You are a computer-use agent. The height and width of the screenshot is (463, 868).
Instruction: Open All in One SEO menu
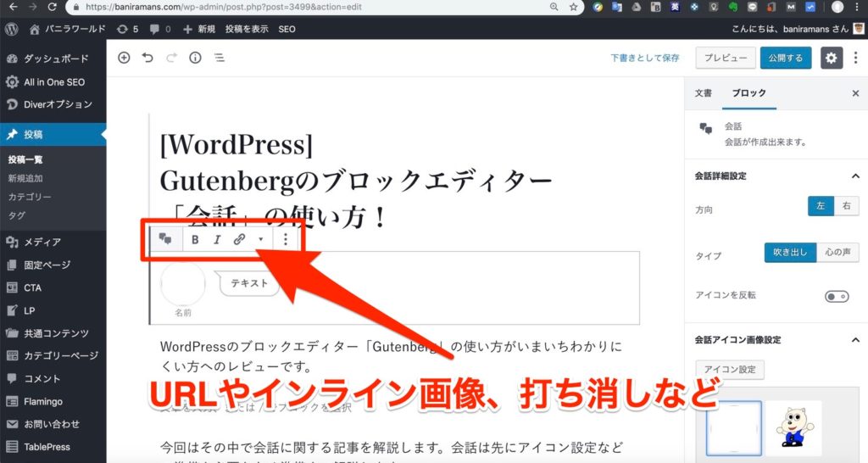(x=53, y=82)
